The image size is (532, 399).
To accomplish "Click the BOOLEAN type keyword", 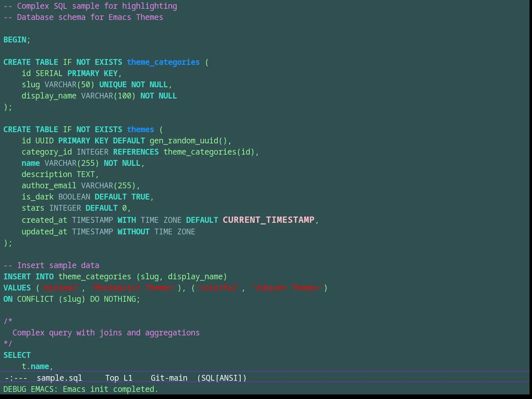I will pos(74,197).
